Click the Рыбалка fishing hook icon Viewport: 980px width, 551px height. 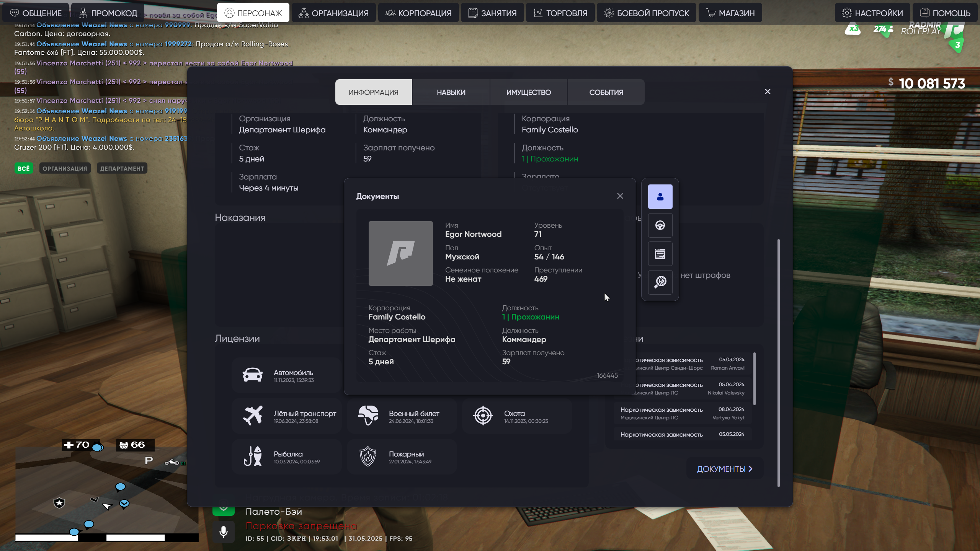(253, 456)
